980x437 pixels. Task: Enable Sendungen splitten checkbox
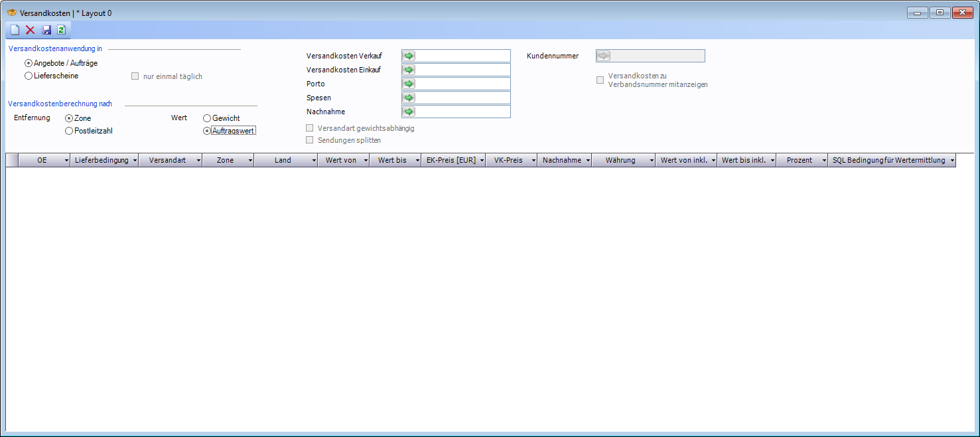click(x=310, y=140)
